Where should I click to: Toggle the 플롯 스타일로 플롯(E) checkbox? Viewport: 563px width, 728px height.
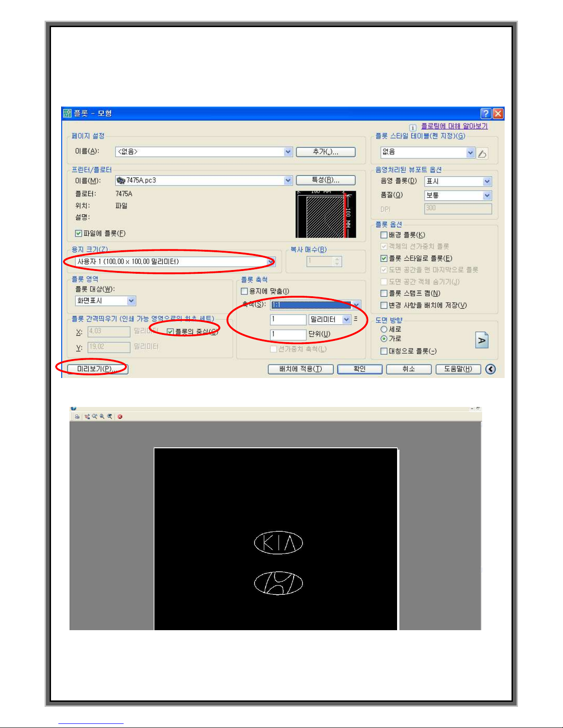[x=384, y=258]
